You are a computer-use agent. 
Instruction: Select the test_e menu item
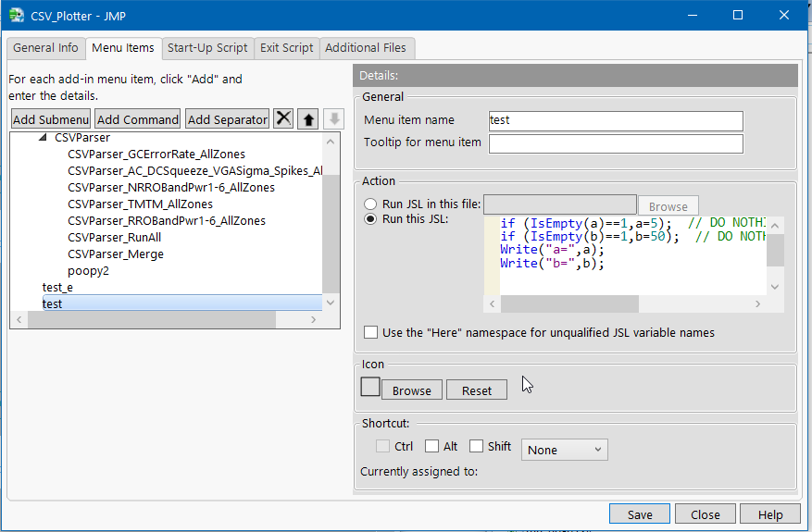[57, 287]
